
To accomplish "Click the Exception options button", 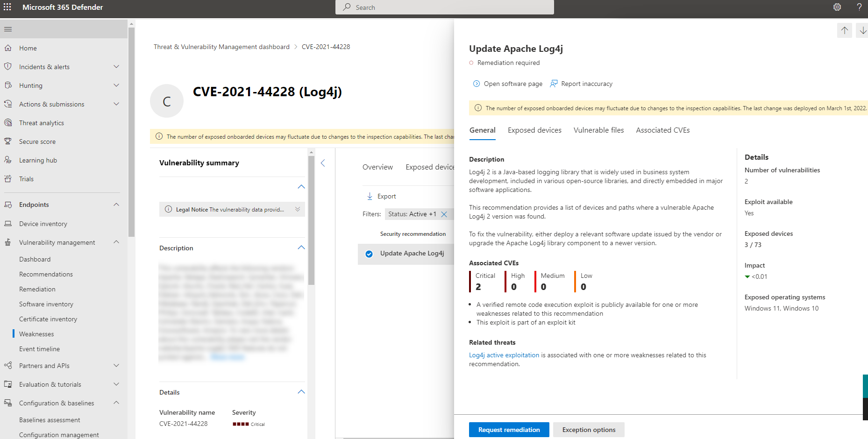I will [x=589, y=430].
